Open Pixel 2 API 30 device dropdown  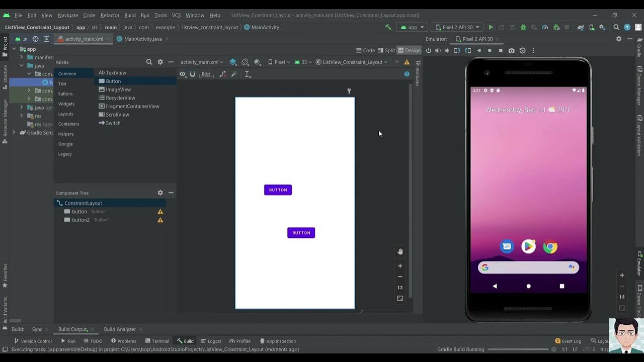click(457, 27)
